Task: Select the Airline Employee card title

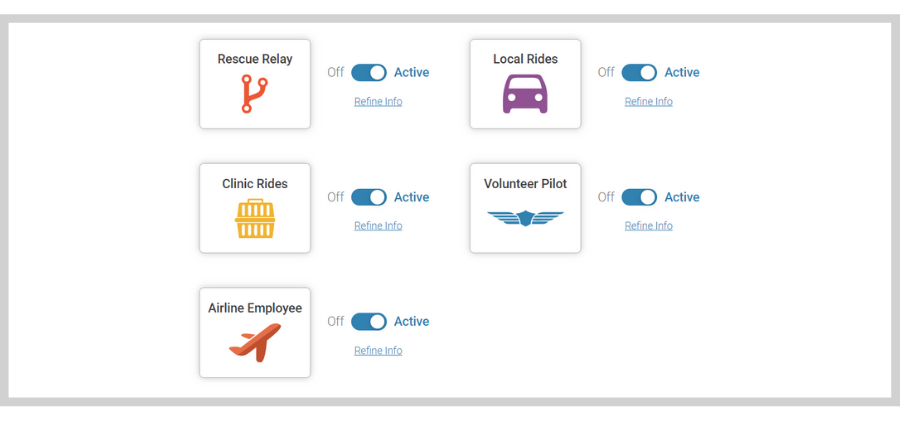Action: [x=255, y=308]
